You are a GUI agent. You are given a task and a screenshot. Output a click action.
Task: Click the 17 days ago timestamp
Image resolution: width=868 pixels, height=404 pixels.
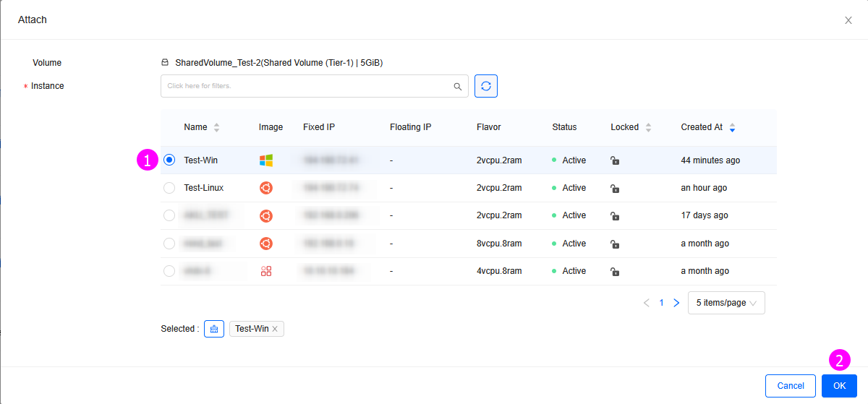pyautogui.click(x=705, y=215)
